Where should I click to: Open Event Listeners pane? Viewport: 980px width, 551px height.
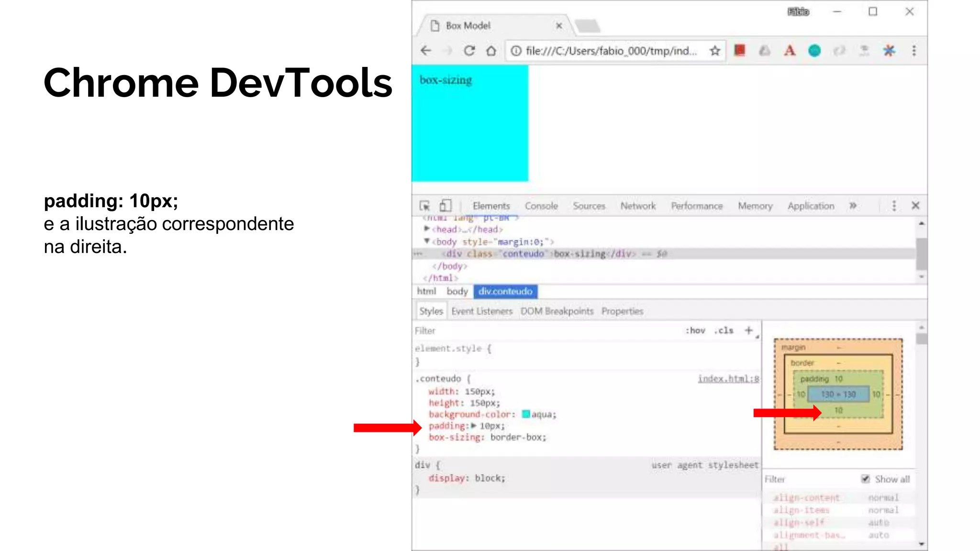coord(482,311)
